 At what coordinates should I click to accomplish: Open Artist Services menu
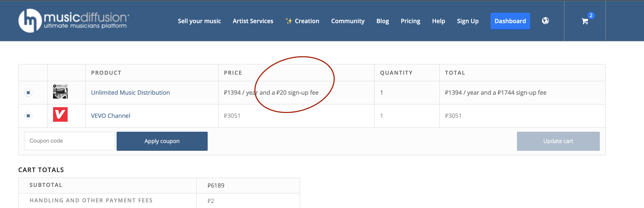(x=253, y=21)
